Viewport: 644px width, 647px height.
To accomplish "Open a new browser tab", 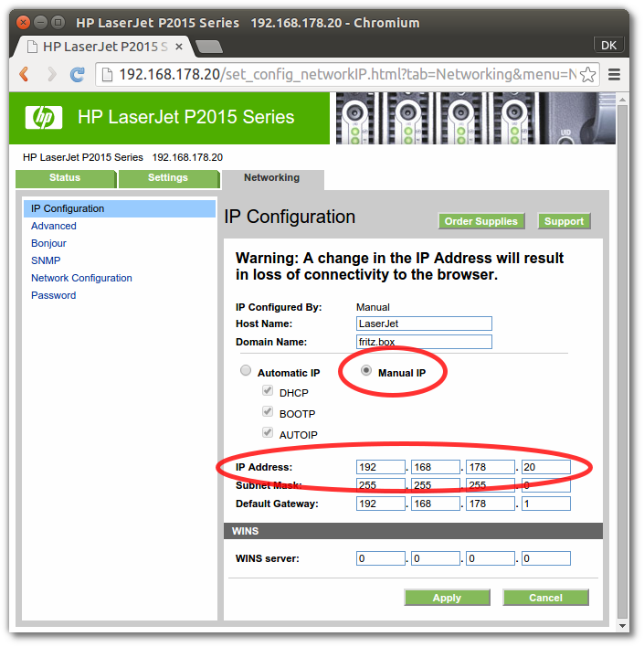I will coord(209,47).
